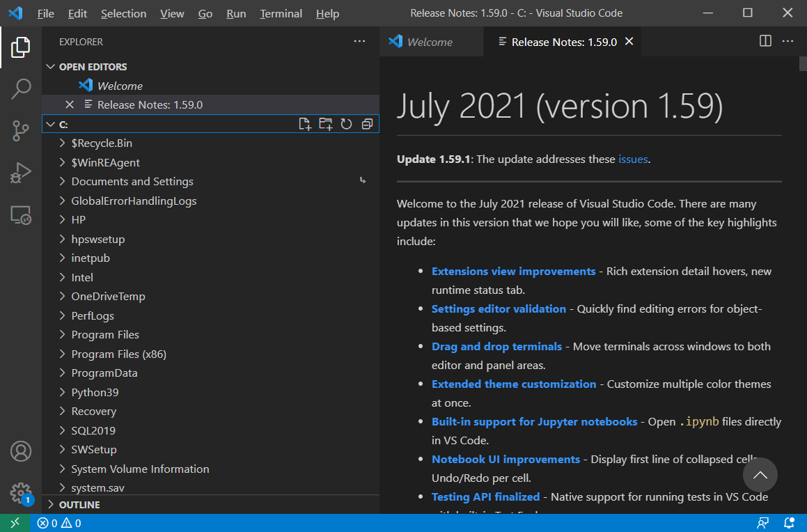Expand the Intel folder
Screen dimensions: 807x532
click(62, 277)
